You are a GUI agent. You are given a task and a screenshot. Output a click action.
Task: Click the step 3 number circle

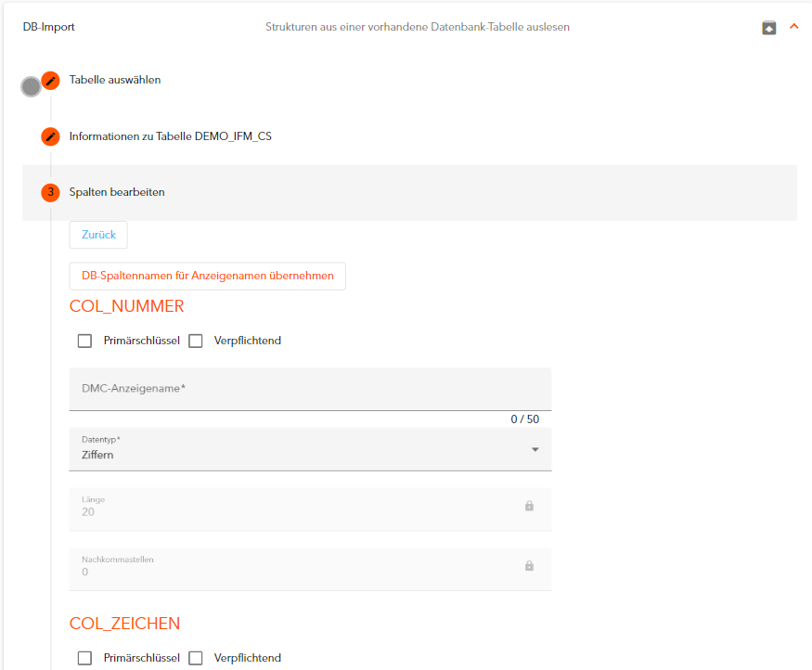[51, 192]
